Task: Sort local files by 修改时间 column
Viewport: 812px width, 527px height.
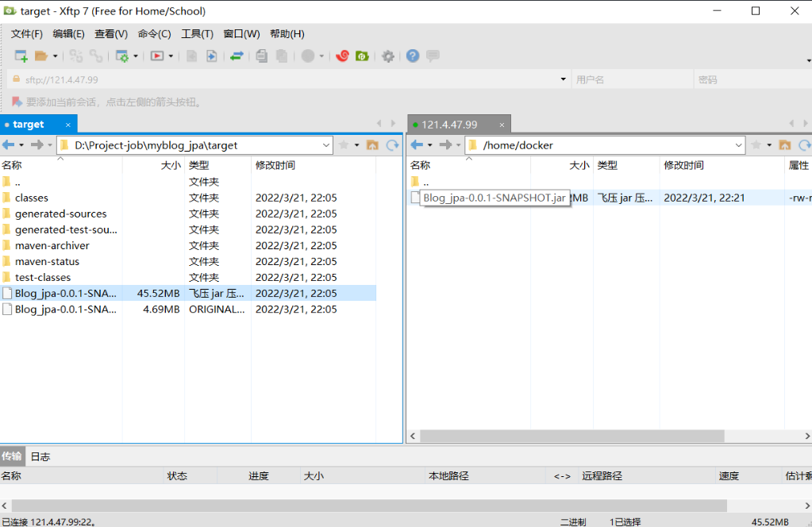Action: [314, 165]
